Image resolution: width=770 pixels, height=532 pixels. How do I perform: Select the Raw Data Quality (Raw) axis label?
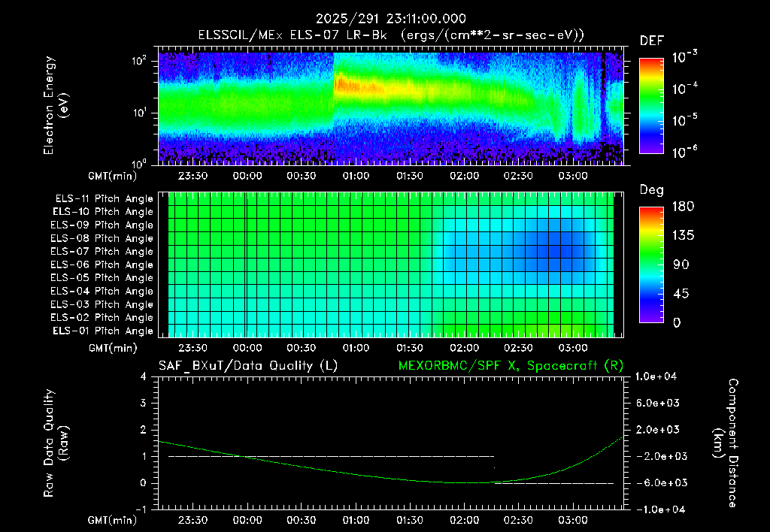pos(56,443)
